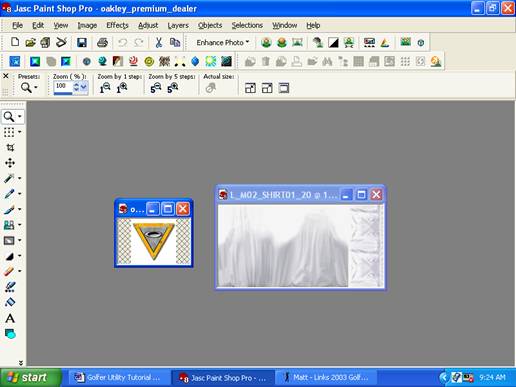This screenshot has height=387, width=516.
Task: Click the Copy icon in the toolbar
Action: click(175, 42)
